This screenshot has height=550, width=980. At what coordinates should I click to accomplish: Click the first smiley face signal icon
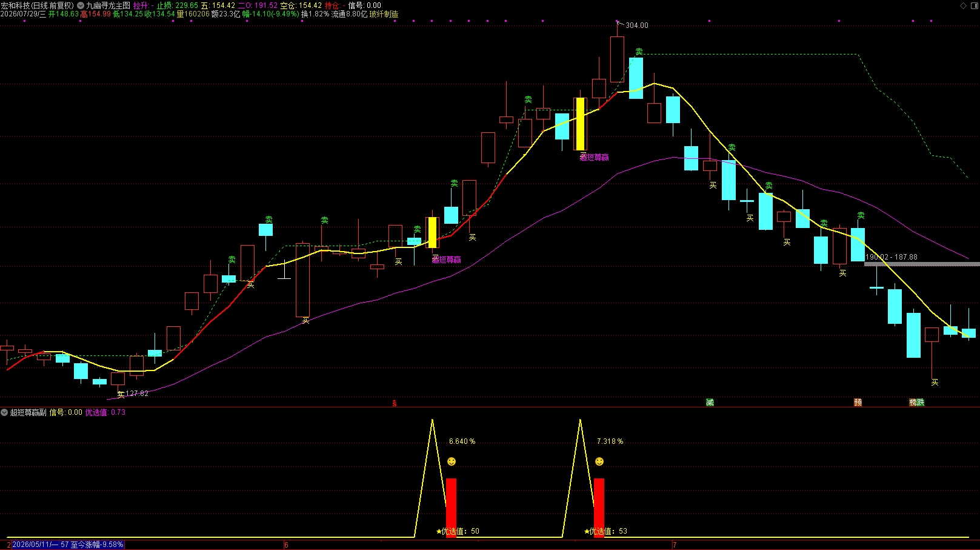tap(452, 461)
